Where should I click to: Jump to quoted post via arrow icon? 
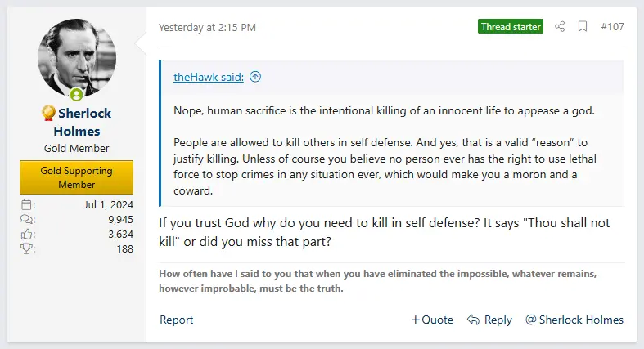pos(255,78)
